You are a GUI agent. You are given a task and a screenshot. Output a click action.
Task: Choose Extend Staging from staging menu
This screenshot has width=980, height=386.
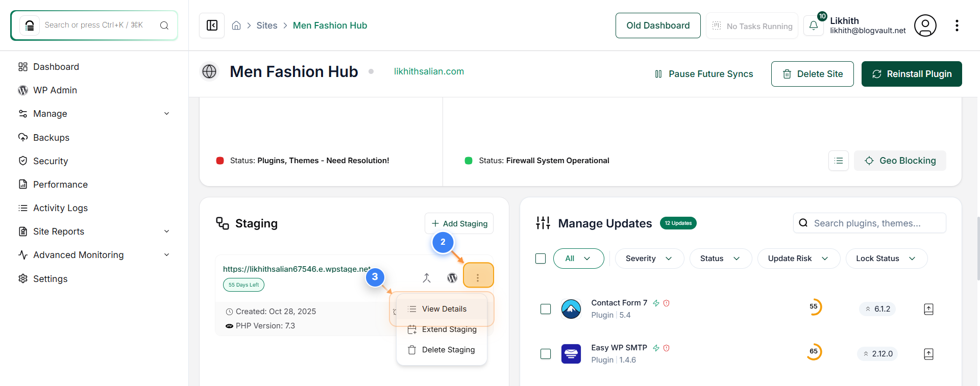point(442,329)
